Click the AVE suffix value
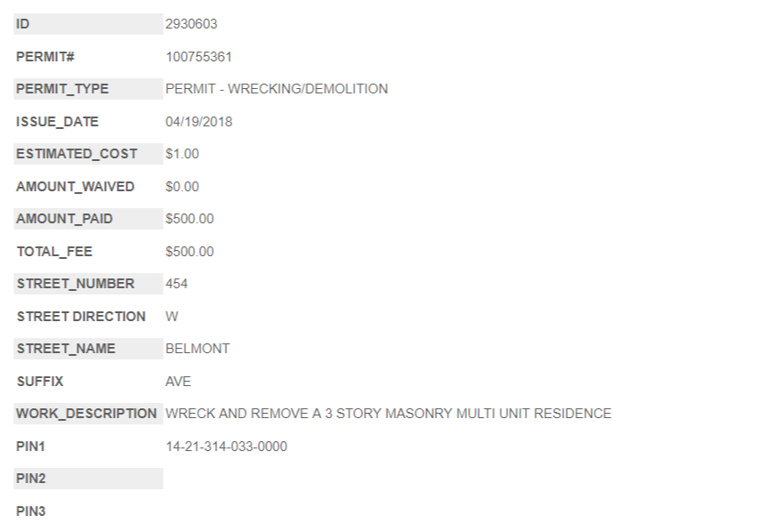 pyautogui.click(x=178, y=382)
